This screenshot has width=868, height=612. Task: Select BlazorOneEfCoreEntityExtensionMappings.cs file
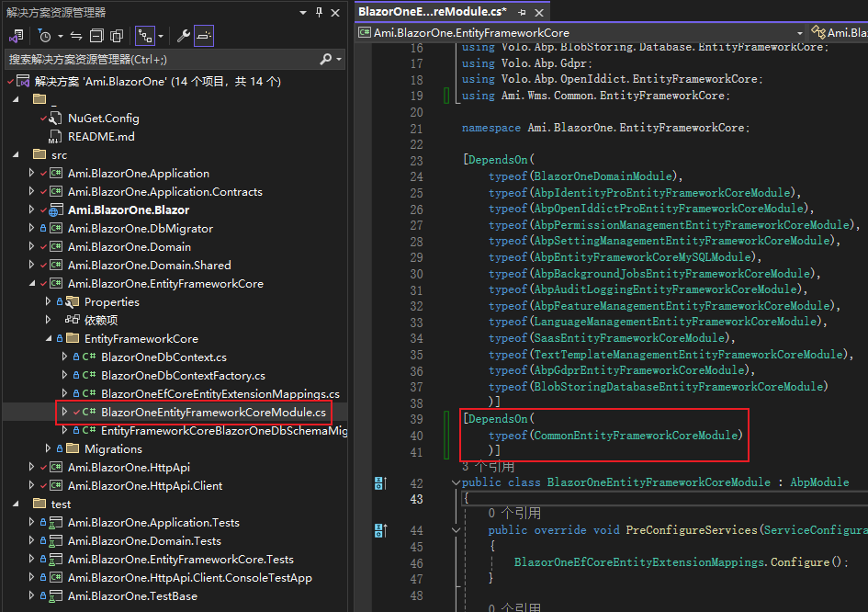point(220,394)
